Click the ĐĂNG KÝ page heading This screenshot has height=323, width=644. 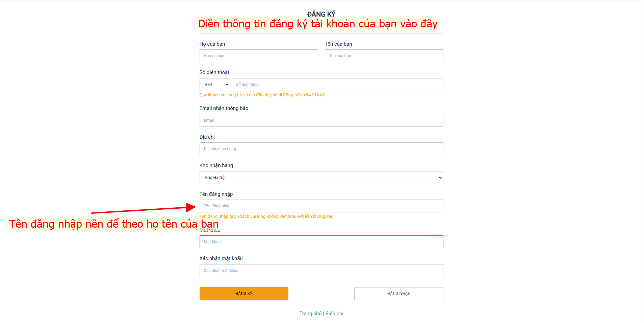point(321,14)
